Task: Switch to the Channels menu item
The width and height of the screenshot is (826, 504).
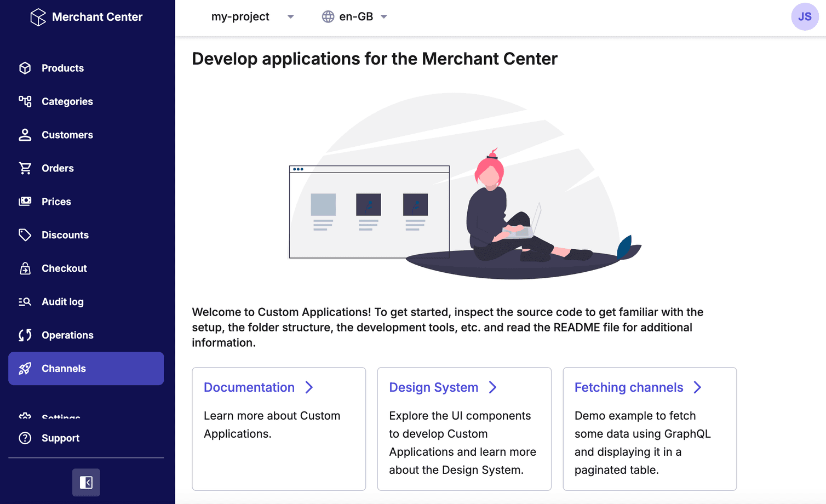Action: [x=63, y=368]
